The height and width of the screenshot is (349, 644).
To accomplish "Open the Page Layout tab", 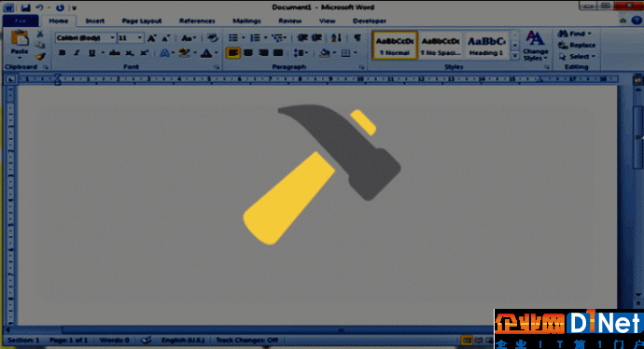I will coord(142,21).
